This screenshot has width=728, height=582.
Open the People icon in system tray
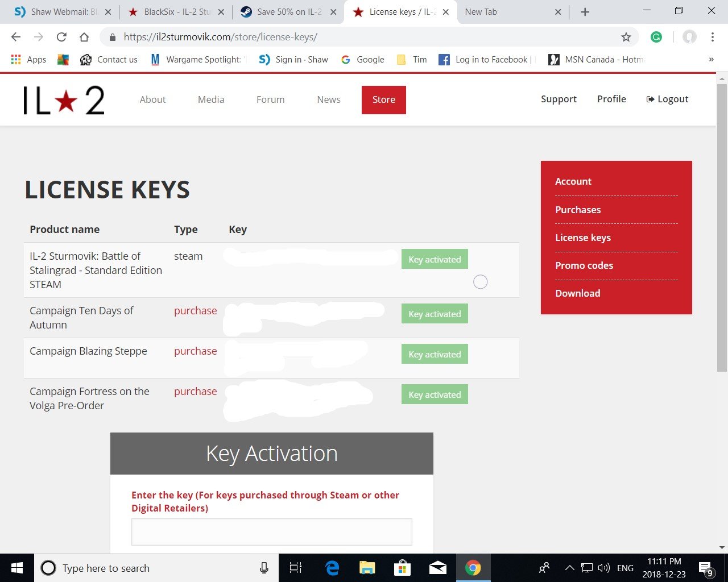[544, 568]
